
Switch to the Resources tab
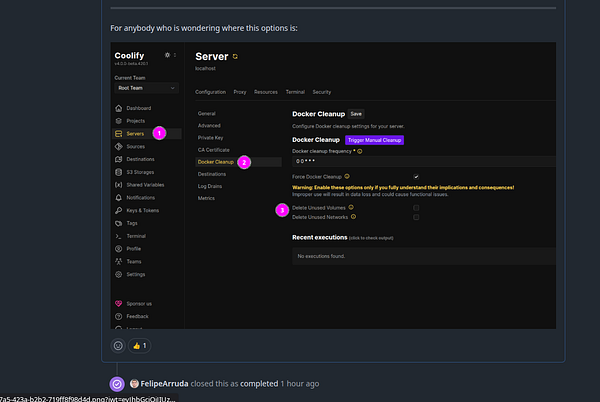pos(266,92)
